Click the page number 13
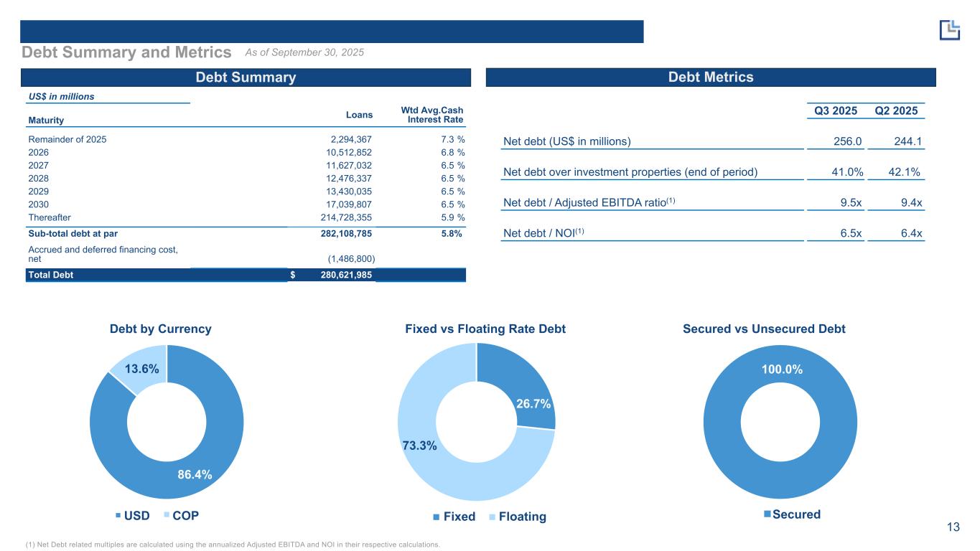Viewport: 980px width, 551px height. pos(953,528)
